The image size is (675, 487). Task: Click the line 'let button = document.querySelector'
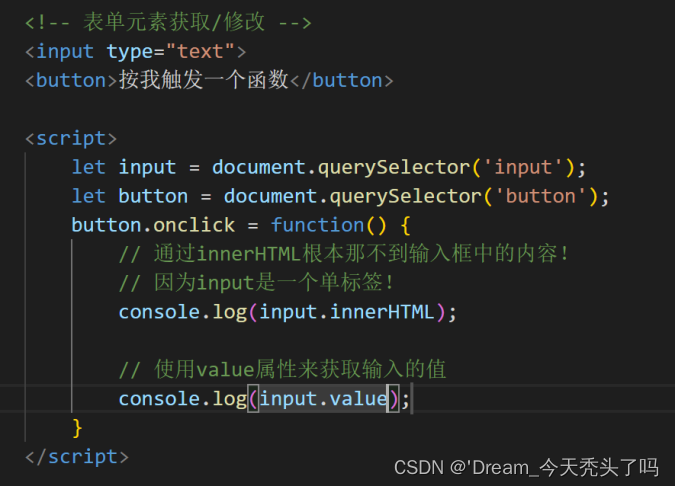[x=340, y=196]
